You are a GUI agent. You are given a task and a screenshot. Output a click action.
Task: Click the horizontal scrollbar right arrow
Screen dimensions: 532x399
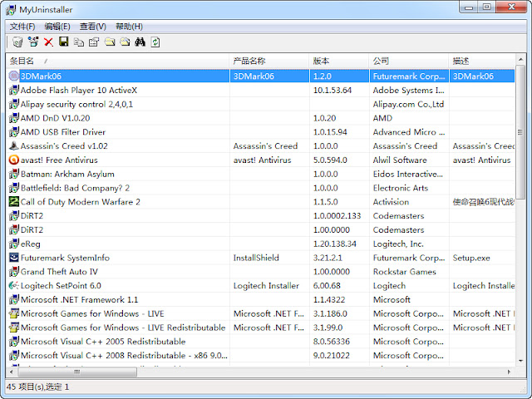(x=509, y=372)
